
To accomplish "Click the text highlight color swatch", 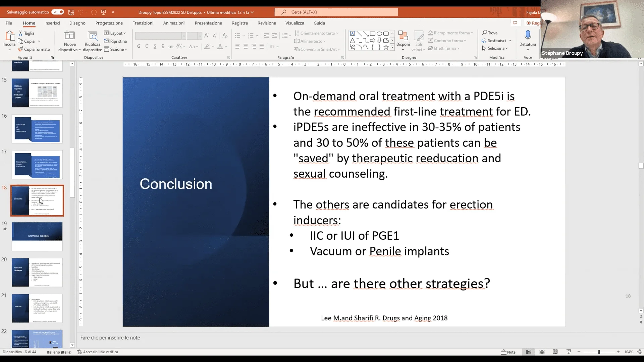I will pyautogui.click(x=207, y=46).
